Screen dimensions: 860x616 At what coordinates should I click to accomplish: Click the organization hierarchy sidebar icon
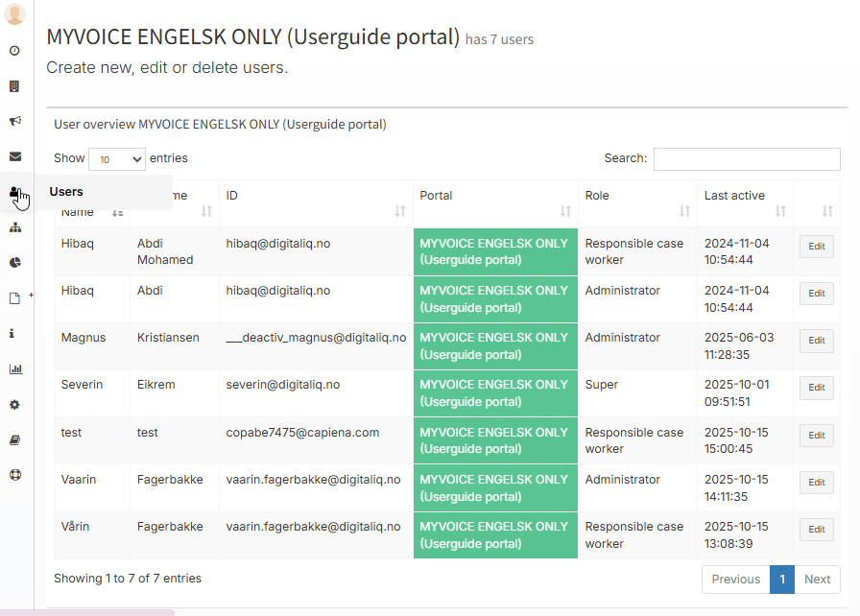14,227
